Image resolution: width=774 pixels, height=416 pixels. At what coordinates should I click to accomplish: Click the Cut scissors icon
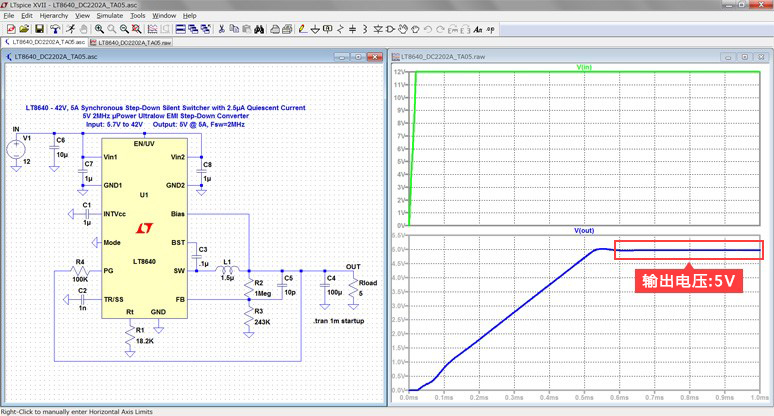tap(220, 29)
